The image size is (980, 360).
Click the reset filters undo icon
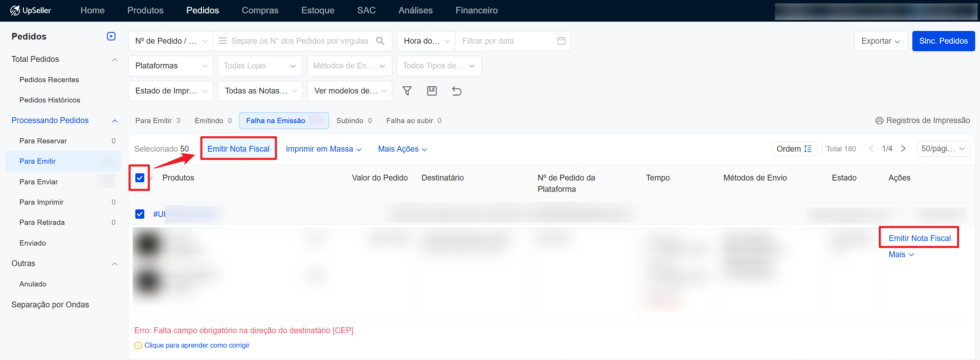coord(457,91)
